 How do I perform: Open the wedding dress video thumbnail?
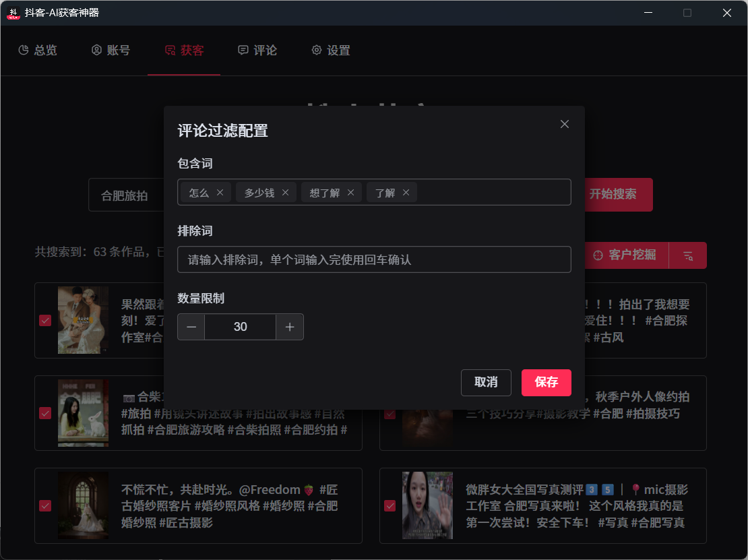pos(83,505)
